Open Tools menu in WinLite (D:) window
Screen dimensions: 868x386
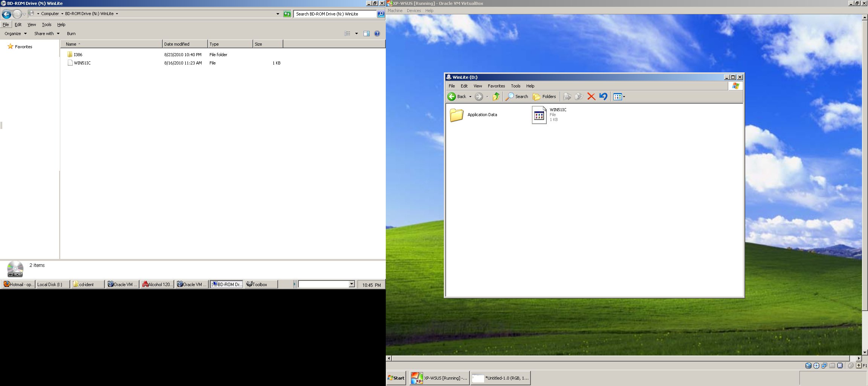click(515, 86)
